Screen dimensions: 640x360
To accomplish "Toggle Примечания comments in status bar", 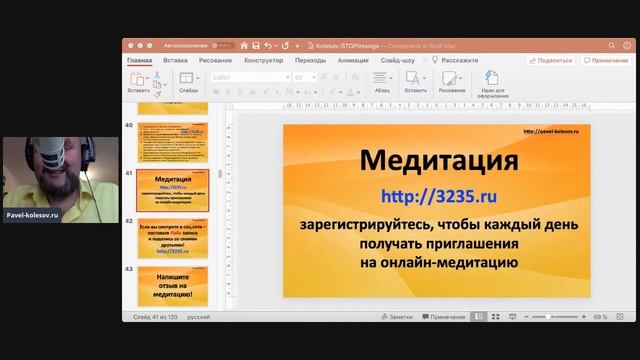I will [444, 317].
